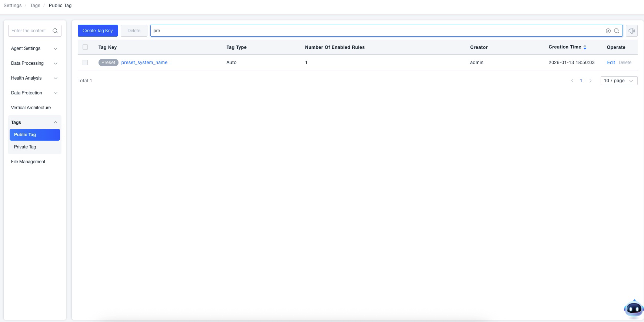Open the preset_system_name tag link
This screenshot has width=644, height=322.
144,63
